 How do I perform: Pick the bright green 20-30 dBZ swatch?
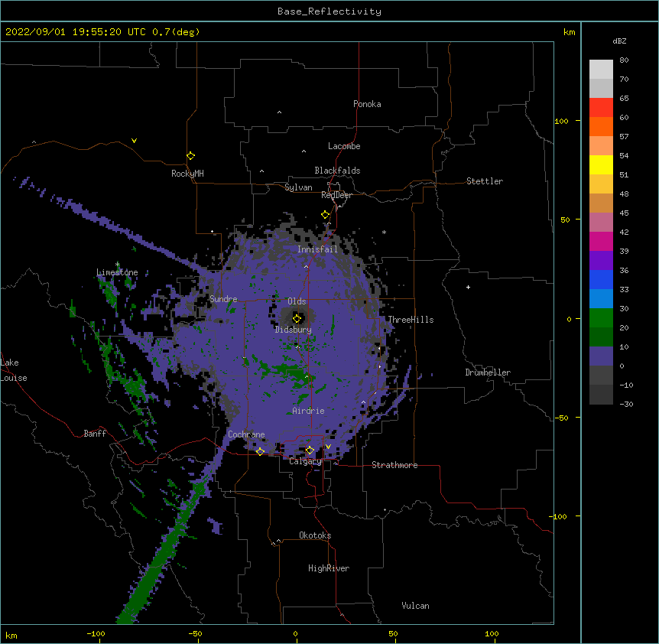tap(601, 318)
